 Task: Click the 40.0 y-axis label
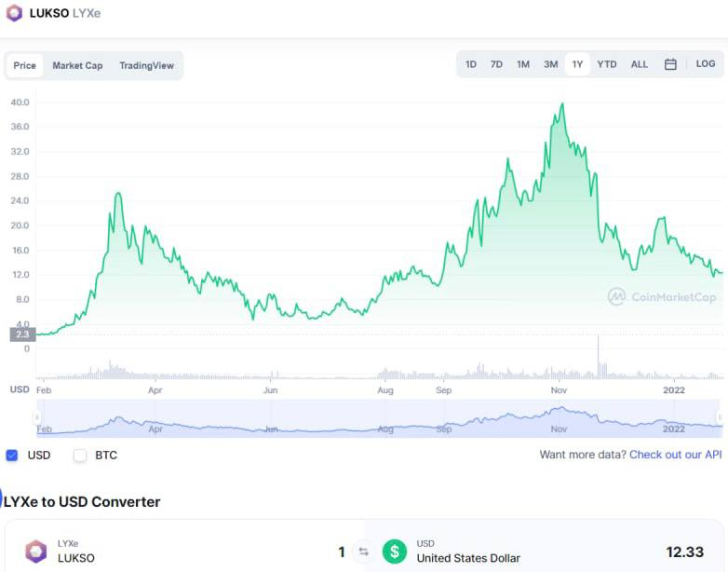click(20, 102)
